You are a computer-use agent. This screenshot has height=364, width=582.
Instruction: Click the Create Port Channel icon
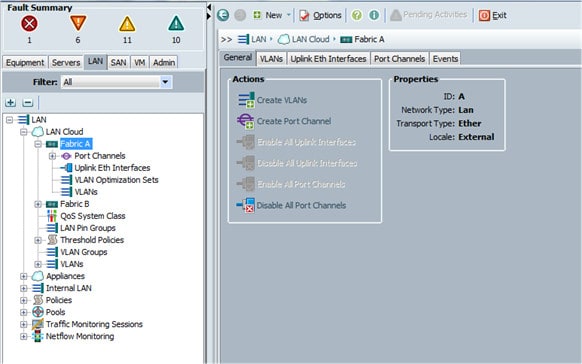246,121
